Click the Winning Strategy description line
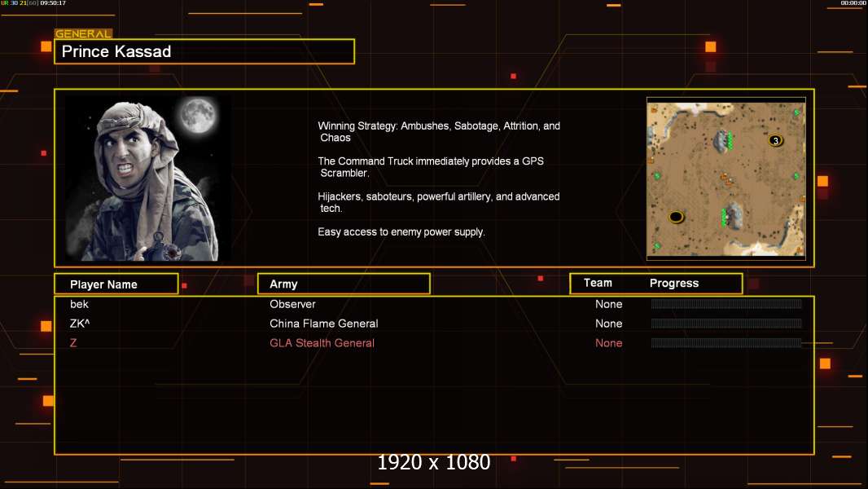868x489 pixels. [439, 132]
